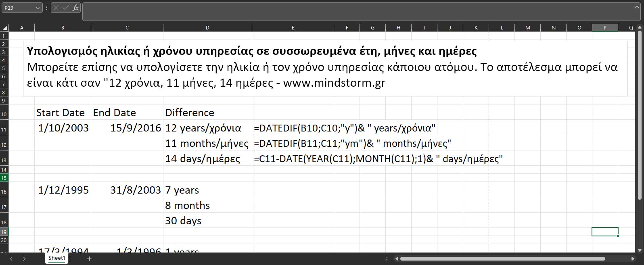Click the horizontal scrollbar right arrow

coord(633,259)
